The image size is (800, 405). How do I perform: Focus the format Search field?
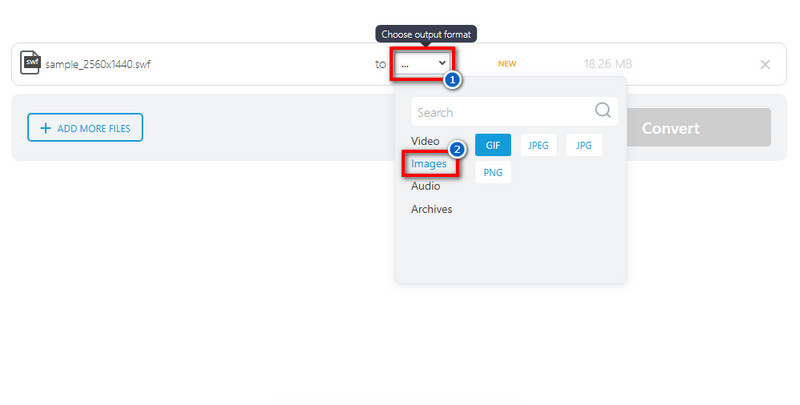coord(514,112)
